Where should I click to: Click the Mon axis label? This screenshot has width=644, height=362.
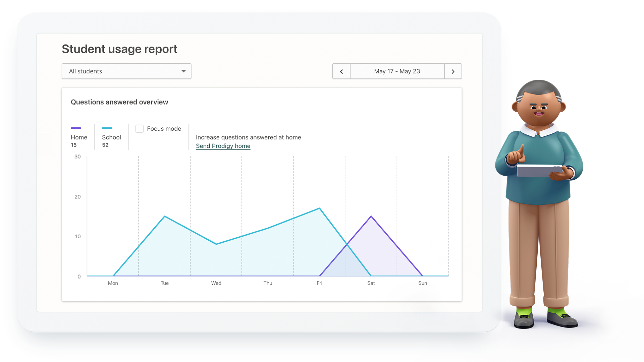click(x=113, y=283)
